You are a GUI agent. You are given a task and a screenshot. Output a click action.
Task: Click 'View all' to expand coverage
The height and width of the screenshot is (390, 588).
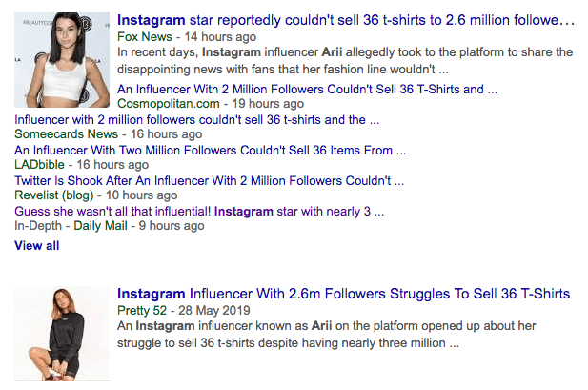[x=37, y=245]
